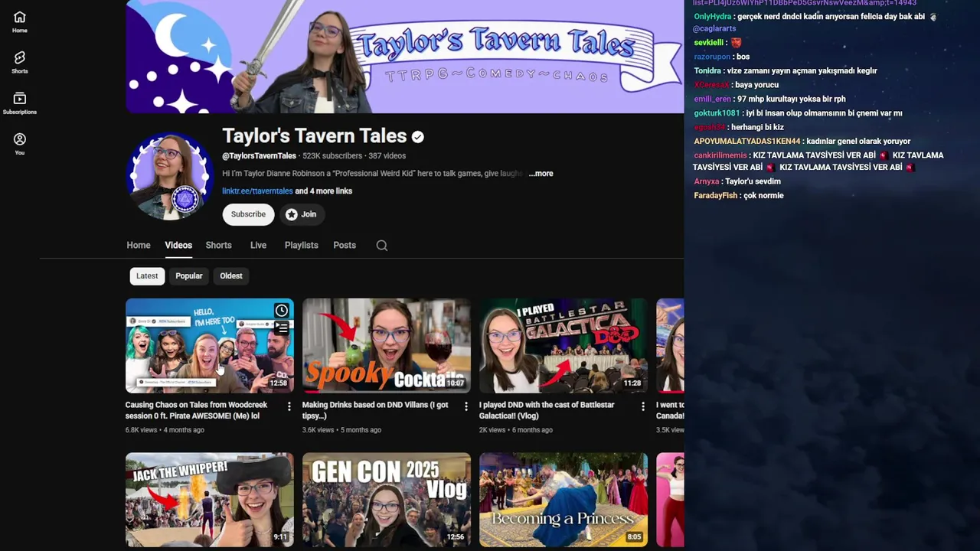Image resolution: width=980 pixels, height=551 pixels.
Task: Open more options for Battlestar Galactica video
Action: tap(642, 406)
